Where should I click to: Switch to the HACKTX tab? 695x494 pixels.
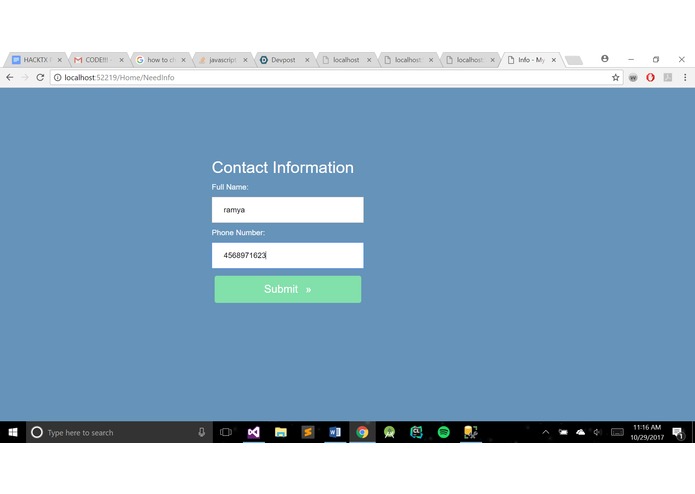tap(37, 60)
